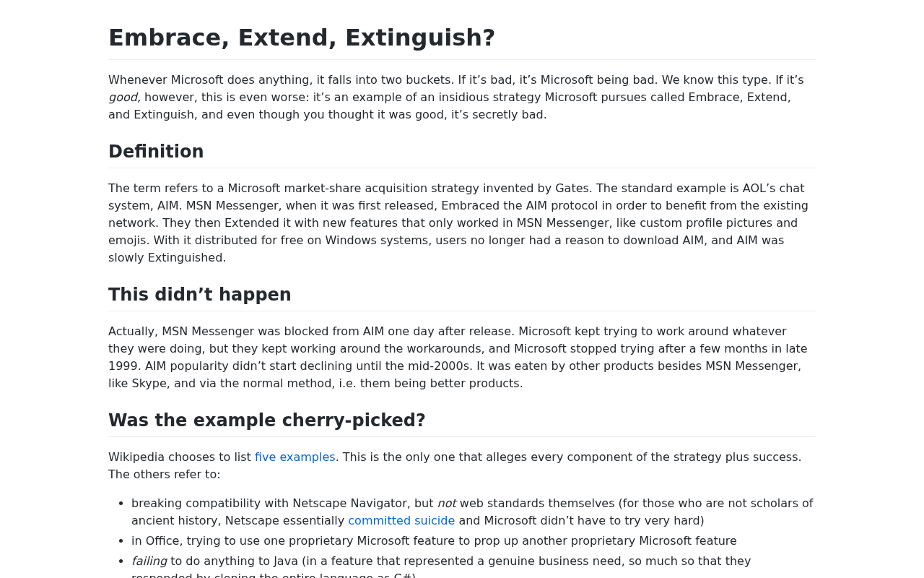Follow the "committed suicide" link
This screenshot has height=578, width=924.
(401, 521)
